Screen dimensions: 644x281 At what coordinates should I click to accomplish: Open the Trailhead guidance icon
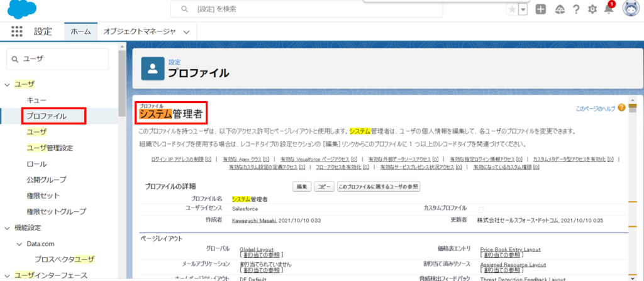[559, 9]
